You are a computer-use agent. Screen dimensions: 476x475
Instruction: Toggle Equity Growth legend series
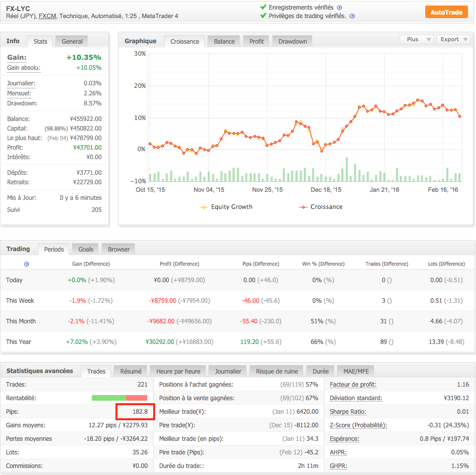click(226, 207)
